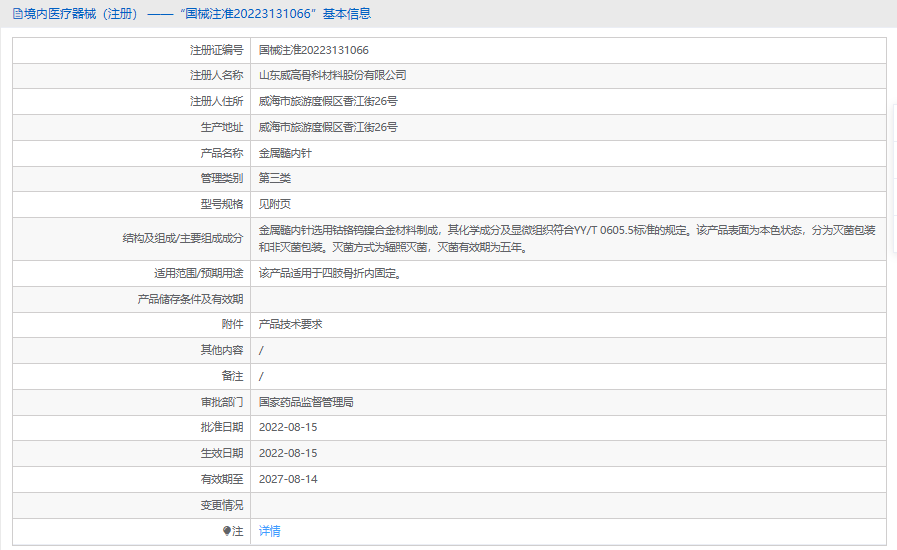Select text 该产品适用于四肢骨折内固定。
The width and height of the screenshot is (897, 550).
[332, 274]
